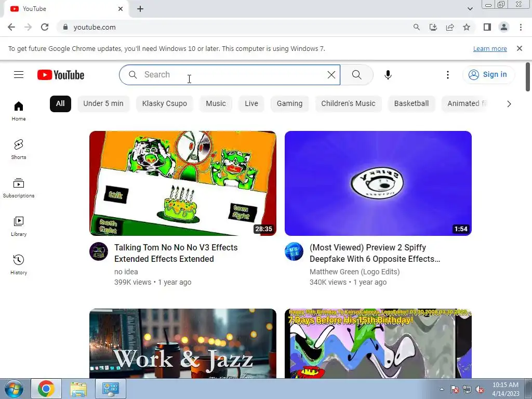Dismiss the Chrome update notification bar

(520, 48)
